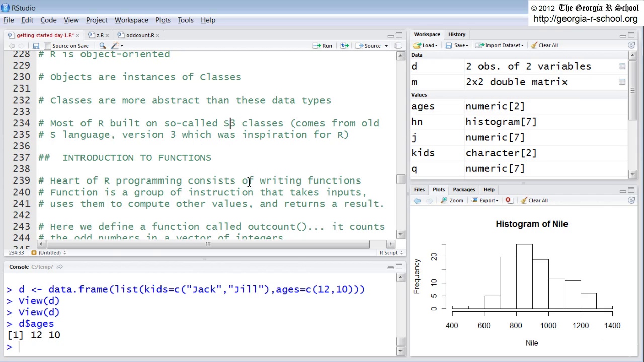Show the document outline icon in the editor
The height and width of the screenshot is (362, 644).
click(398, 46)
